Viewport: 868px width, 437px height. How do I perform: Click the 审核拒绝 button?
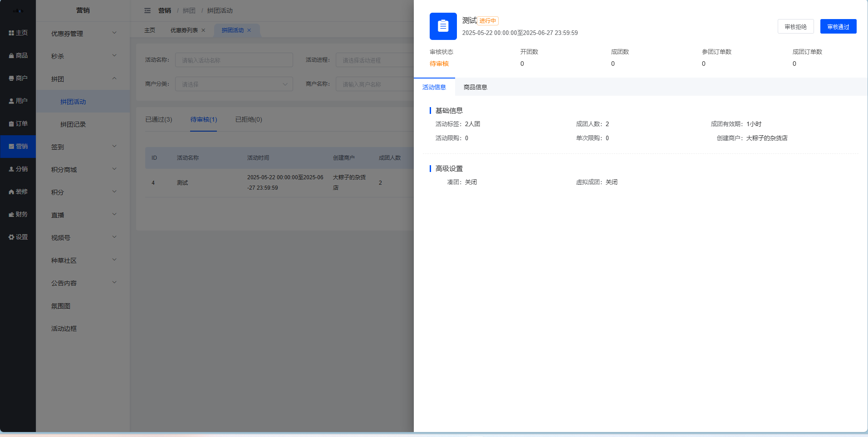pos(795,27)
